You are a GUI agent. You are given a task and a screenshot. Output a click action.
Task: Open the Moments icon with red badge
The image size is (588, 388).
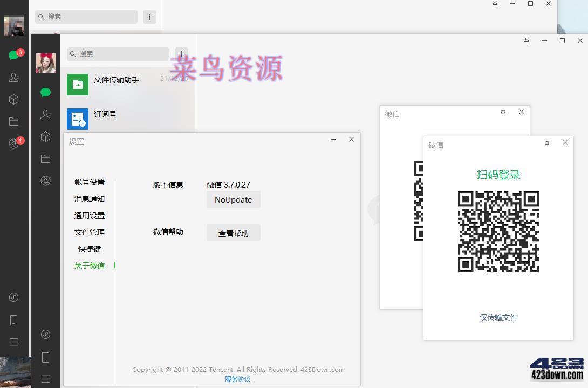coord(14,141)
